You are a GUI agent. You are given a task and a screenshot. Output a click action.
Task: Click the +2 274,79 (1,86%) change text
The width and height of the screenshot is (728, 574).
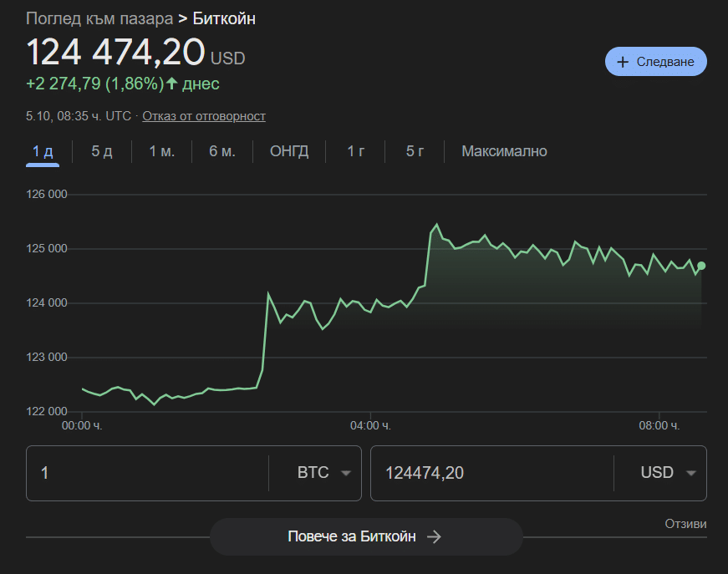point(95,84)
